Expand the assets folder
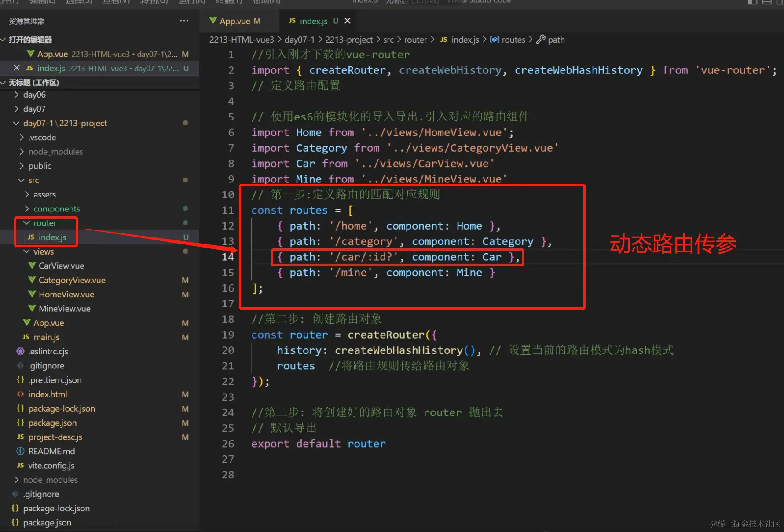The width and height of the screenshot is (784, 532). [27, 194]
